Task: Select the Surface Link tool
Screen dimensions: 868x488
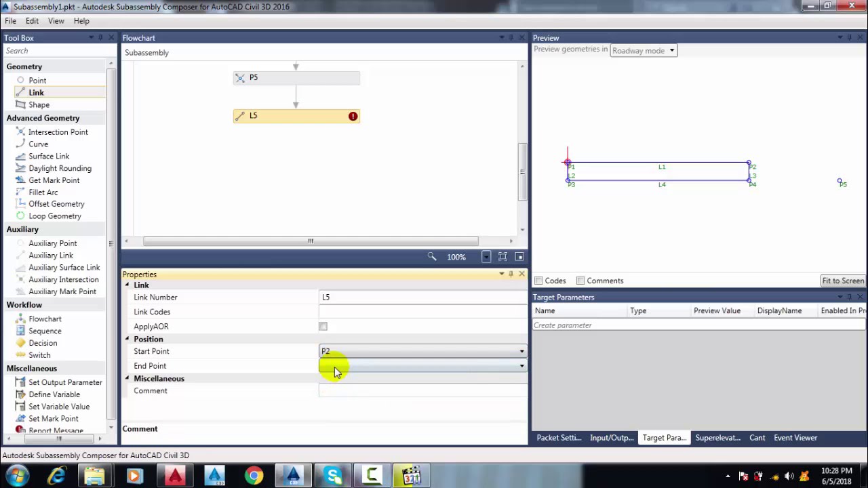Action: pyautogui.click(x=49, y=156)
